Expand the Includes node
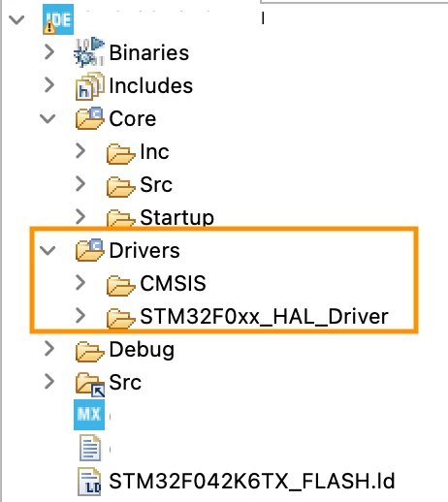 (x=49, y=85)
